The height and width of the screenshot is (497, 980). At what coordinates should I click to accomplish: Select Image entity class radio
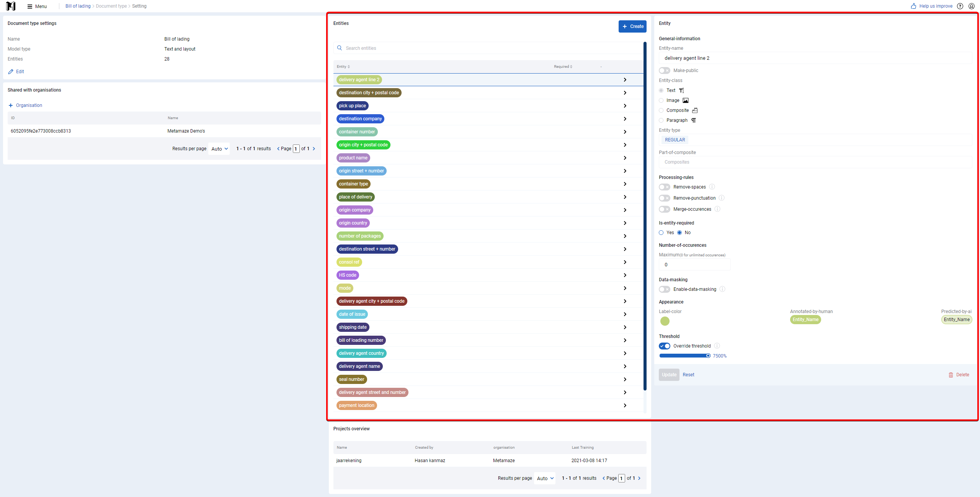(x=661, y=100)
